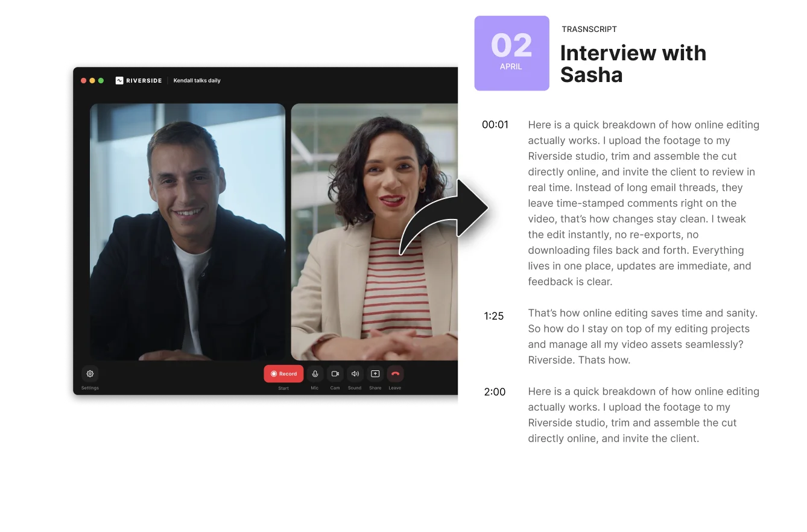The width and height of the screenshot is (807, 532).
Task: Open the Share screen icon
Action: point(375,374)
